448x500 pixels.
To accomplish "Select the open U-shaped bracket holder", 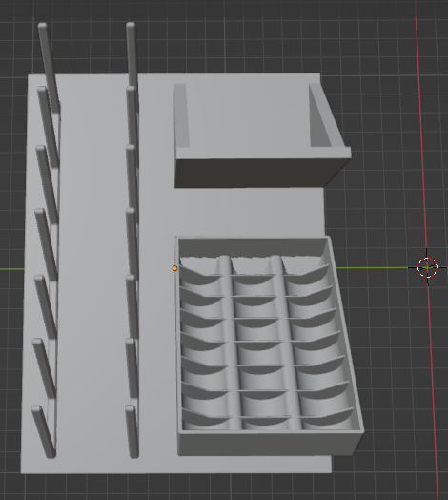I will pyautogui.click(x=262, y=135).
